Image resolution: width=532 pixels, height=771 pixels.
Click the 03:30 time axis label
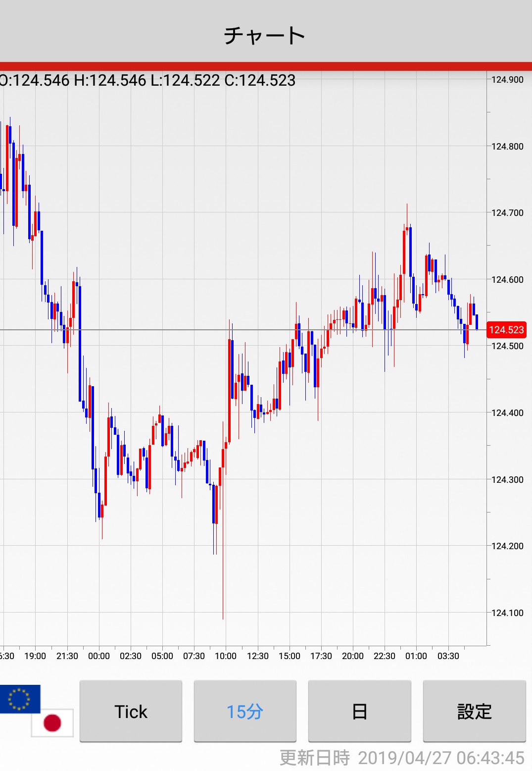pyautogui.click(x=448, y=656)
